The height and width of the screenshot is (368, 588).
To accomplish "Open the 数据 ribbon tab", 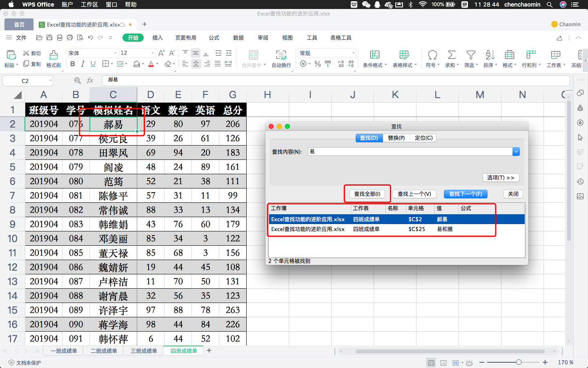I will (238, 38).
